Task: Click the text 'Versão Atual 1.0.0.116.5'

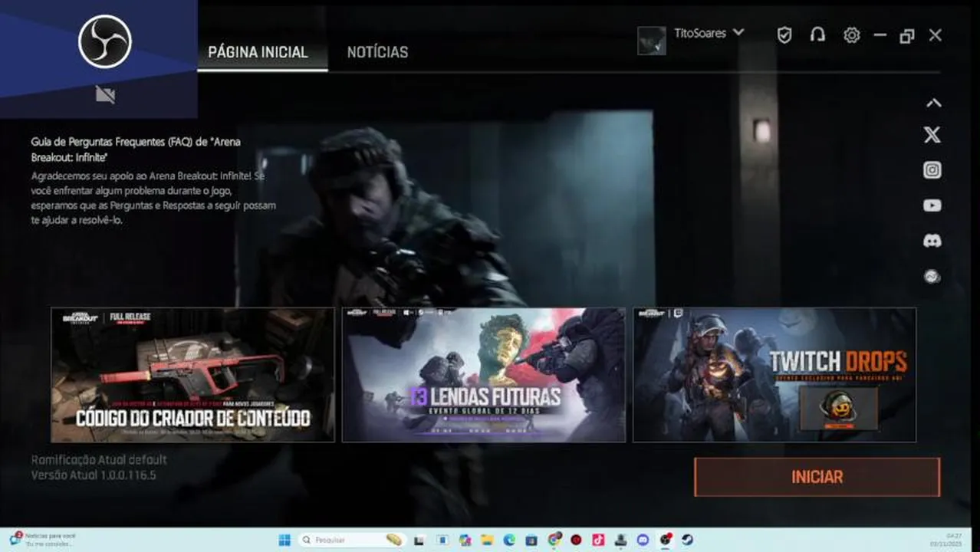Action: pos(94,475)
